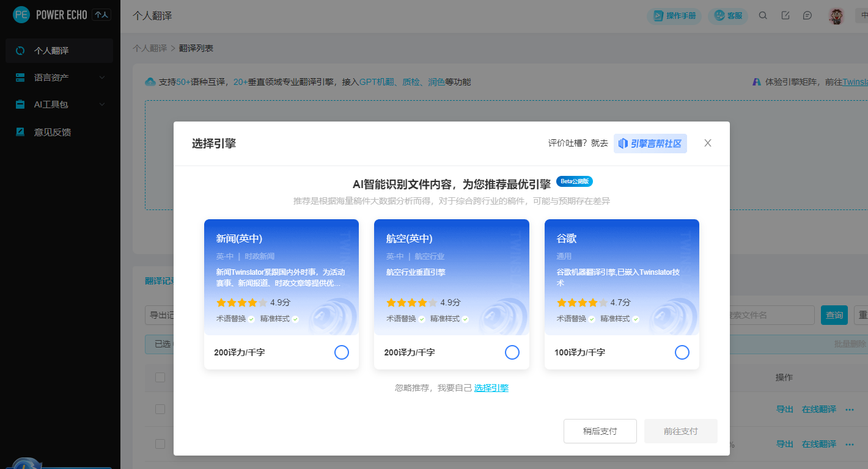
Task: Click the user avatar in top bar
Action: (836, 16)
